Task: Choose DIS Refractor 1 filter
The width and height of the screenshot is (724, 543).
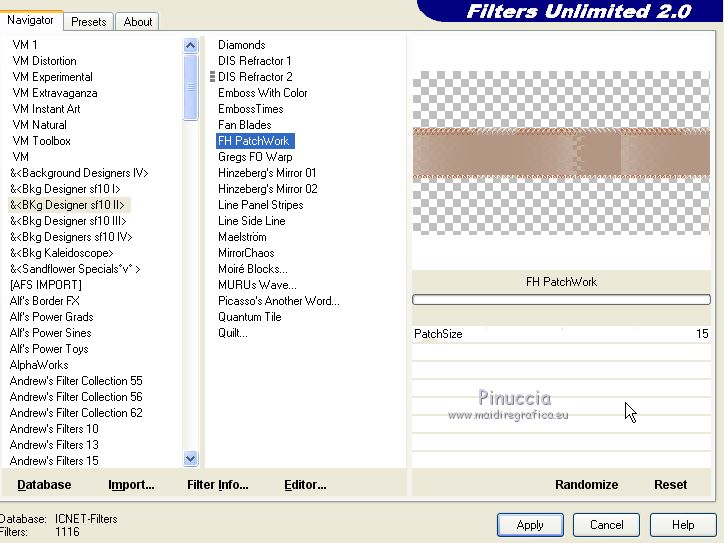Action: [x=254, y=61]
